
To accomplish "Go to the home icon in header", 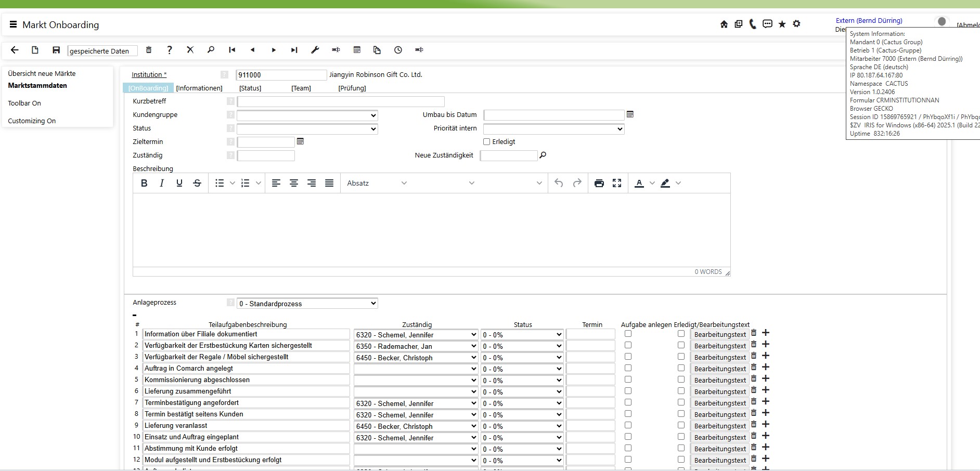I will pyautogui.click(x=724, y=24).
